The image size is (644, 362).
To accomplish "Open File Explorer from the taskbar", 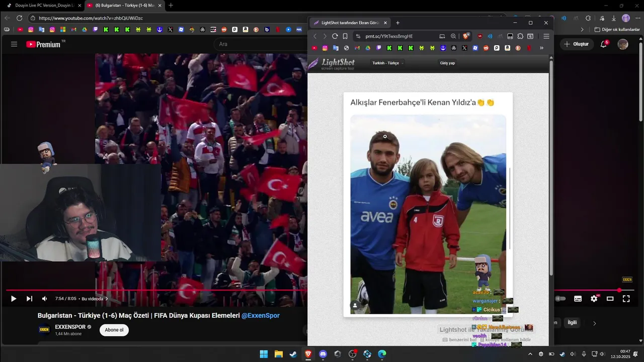I will tap(278, 354).
